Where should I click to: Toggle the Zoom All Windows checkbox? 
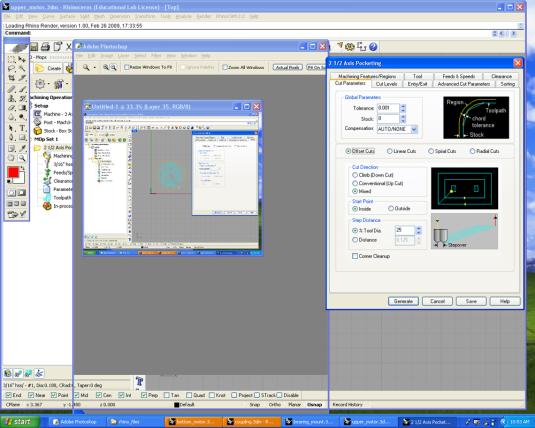[225, 67]
